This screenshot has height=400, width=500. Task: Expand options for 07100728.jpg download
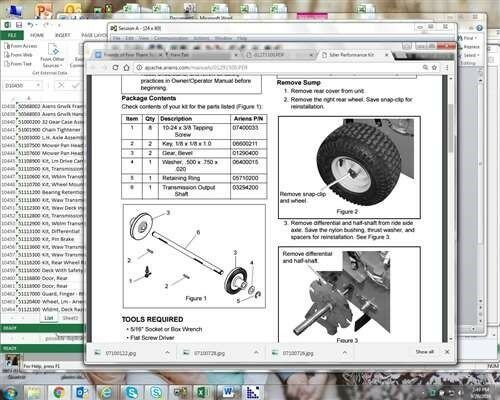(x=256, y=352)
